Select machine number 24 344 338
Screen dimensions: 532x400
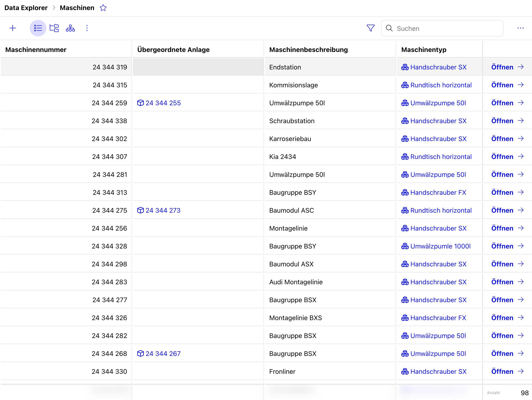click(110, 121)
